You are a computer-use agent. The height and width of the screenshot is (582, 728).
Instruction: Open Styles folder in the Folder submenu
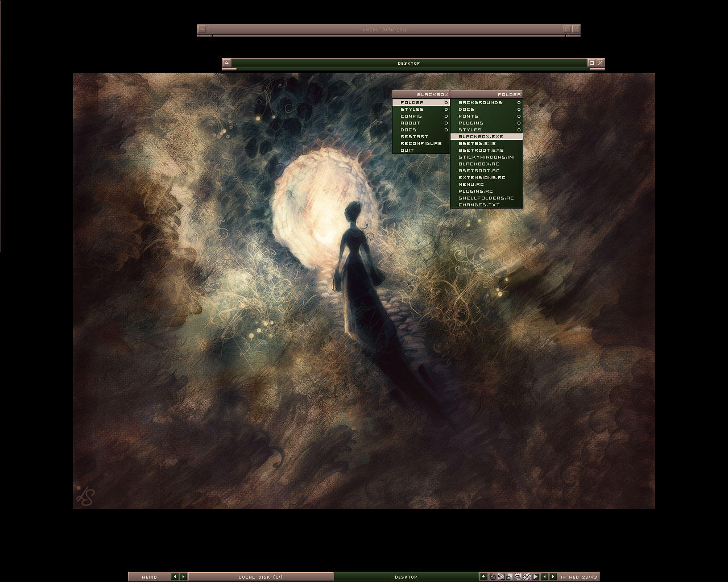coord(486,130)
